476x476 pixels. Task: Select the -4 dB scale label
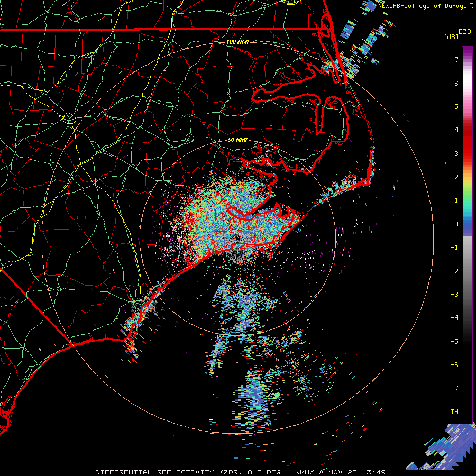pyautogui.click(x=454, y=318)
